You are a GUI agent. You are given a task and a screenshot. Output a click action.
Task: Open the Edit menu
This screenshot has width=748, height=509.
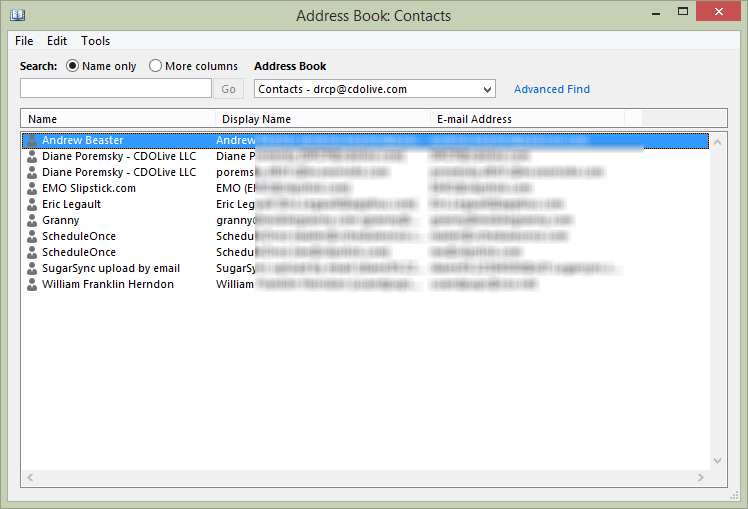[x=57, y=41]
